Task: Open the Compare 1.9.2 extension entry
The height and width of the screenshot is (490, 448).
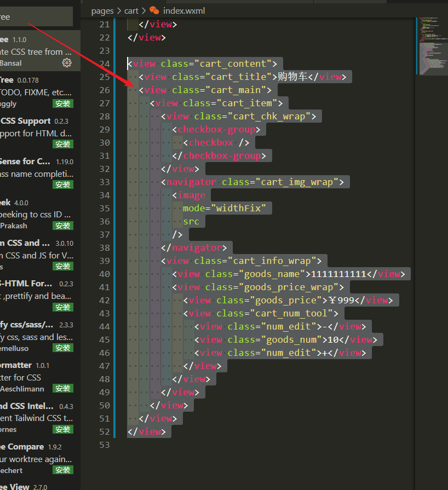Action: click(40, 458)
